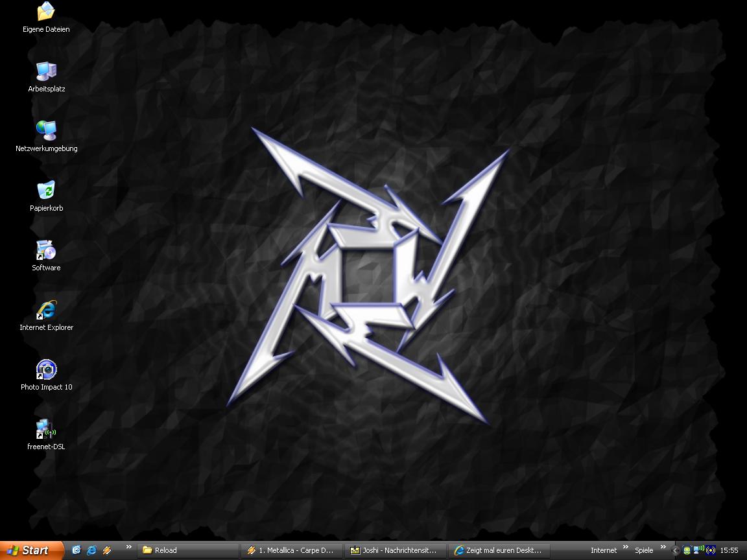Click the yellow wireless signal tray icon

pyautogui.click(x=710, y=550)
